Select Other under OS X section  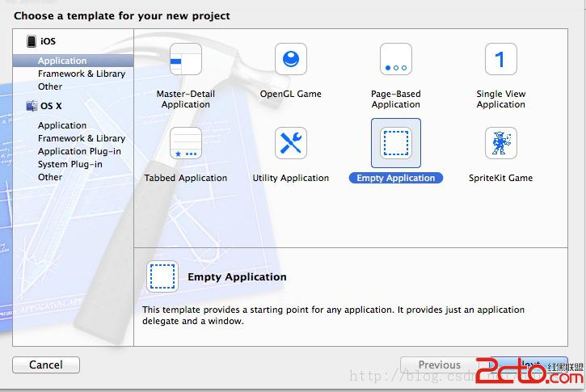(50, 177)
